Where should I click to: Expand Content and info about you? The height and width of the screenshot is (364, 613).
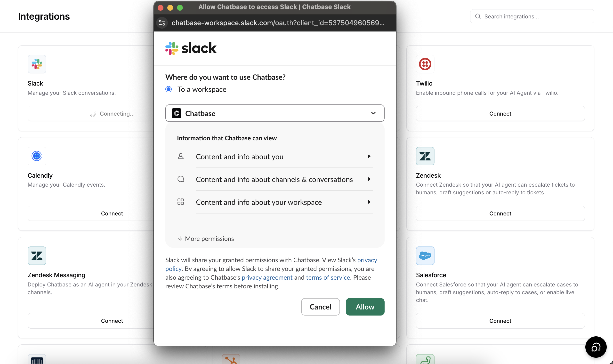(284, 157)
